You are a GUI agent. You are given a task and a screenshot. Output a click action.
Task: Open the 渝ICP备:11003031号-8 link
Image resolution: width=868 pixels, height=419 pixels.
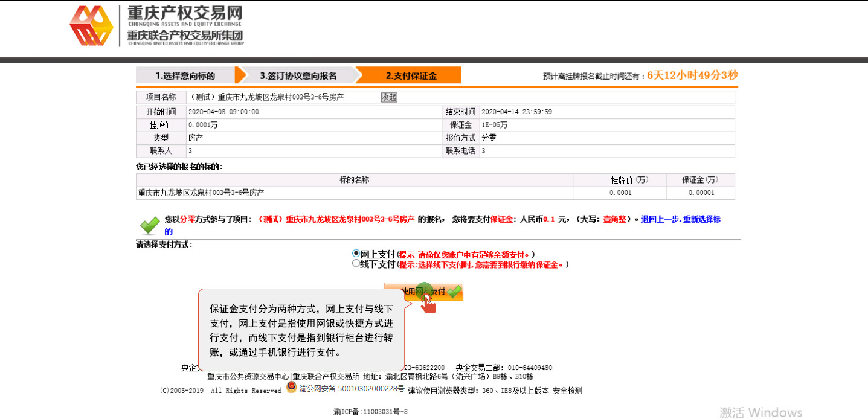pyautogui.click(x=371, y=411)
